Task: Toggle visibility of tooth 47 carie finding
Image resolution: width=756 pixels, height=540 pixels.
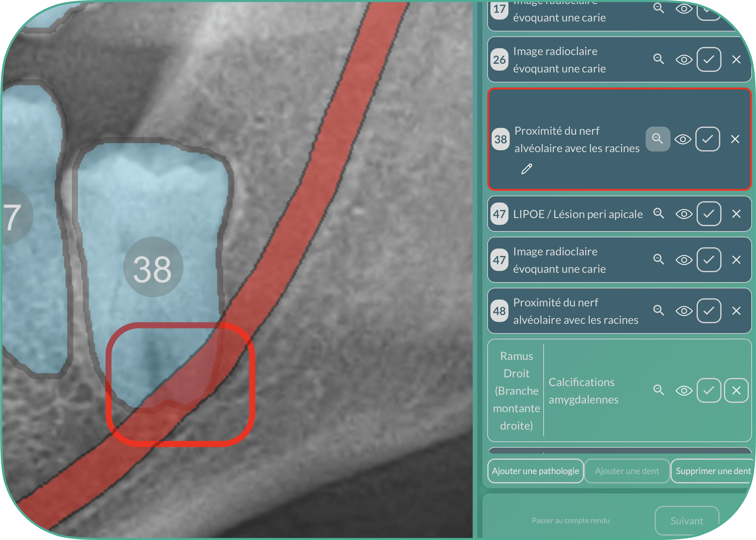Action: point(684,260)
